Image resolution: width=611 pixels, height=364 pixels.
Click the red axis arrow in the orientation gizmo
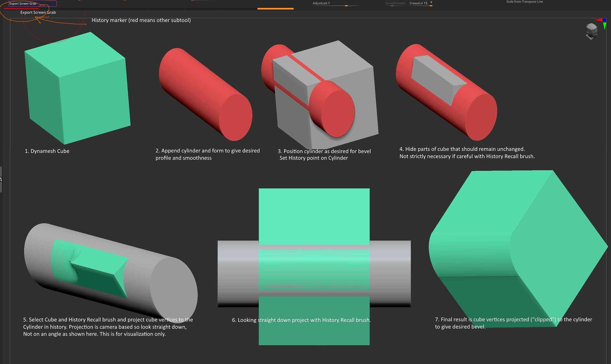[x=599, y=20]
